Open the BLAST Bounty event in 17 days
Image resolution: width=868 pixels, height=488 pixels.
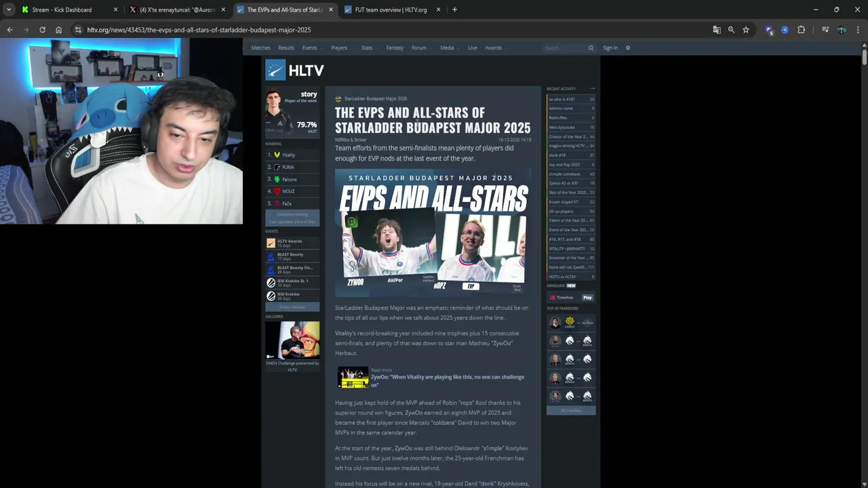[292, 256]
